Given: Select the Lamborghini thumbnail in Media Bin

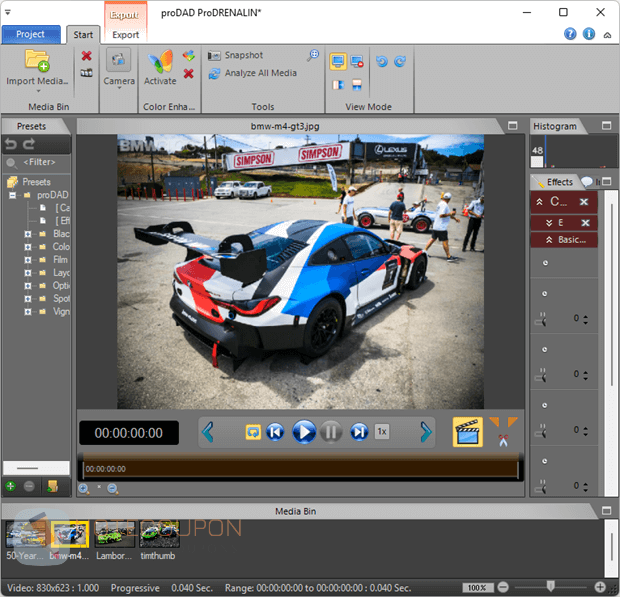Looking at the screenshot, I should click(115, 534).
